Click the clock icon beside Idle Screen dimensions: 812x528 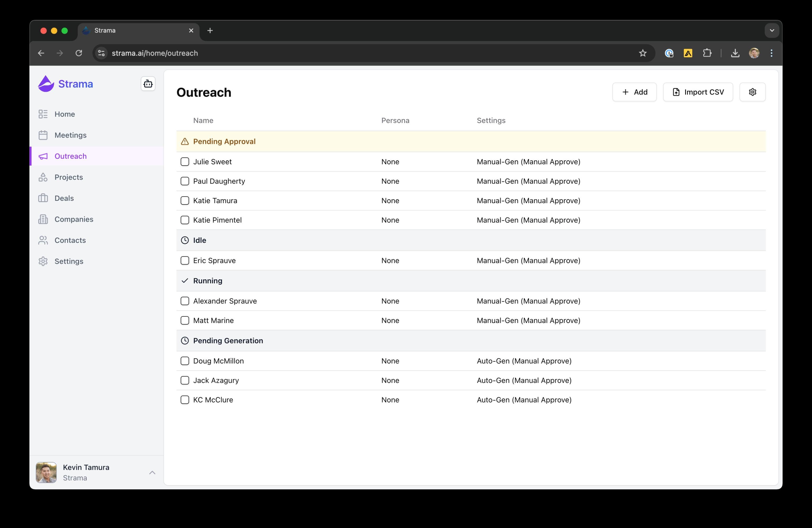(184, 240)
